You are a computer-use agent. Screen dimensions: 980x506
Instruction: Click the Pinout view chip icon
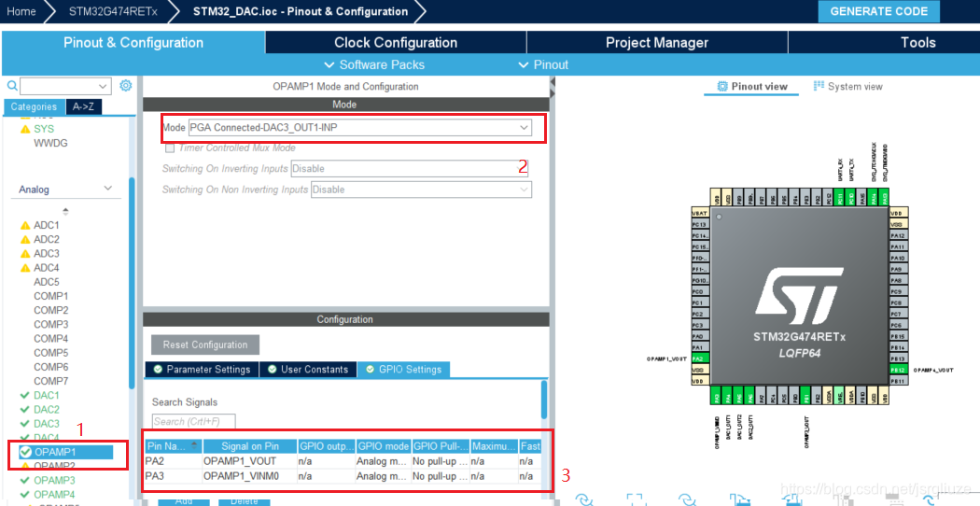pyautogui.click(x=721, y=86)
